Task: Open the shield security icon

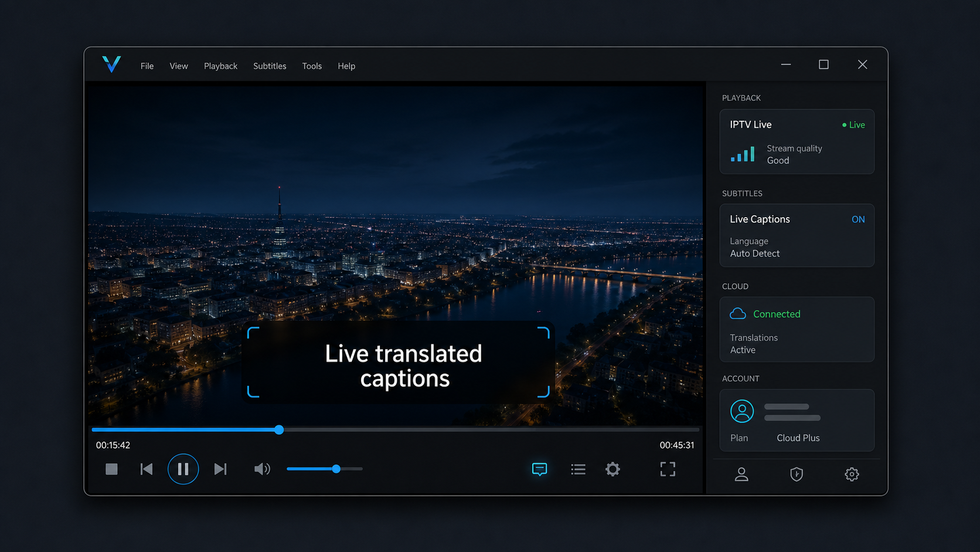Action: pyautogui.click(x=797, y=474)
